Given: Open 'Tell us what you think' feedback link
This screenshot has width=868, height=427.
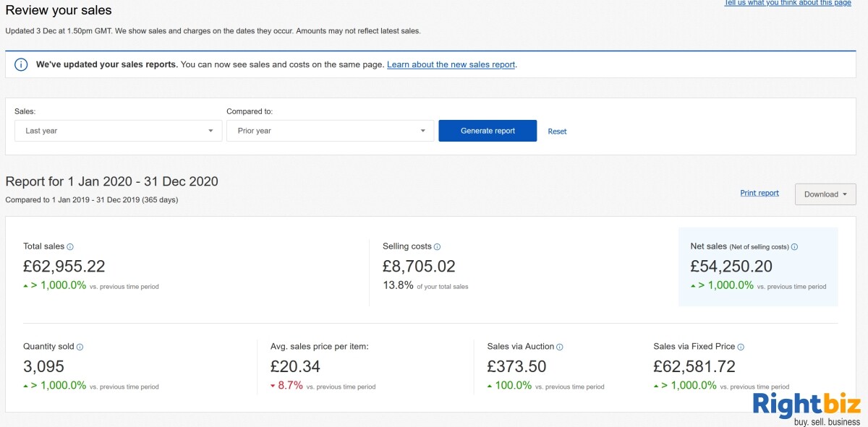Looking at the screenshot, I should (788, 3).
